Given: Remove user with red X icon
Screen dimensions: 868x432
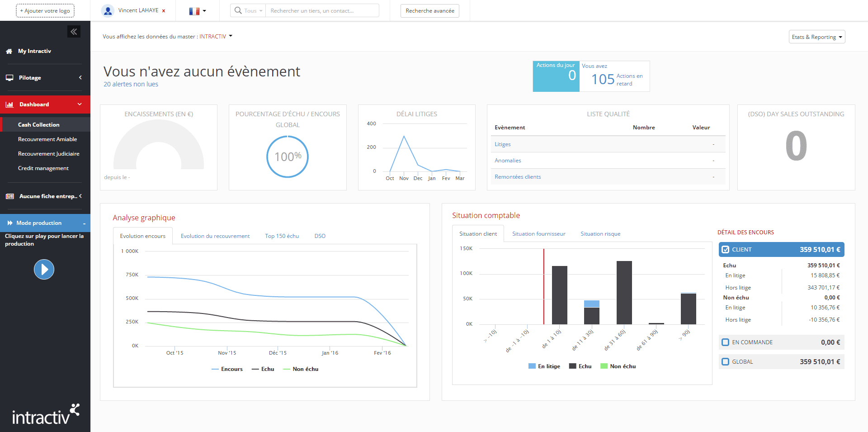Looking at the screenshot, I should [x=164, y=11].
